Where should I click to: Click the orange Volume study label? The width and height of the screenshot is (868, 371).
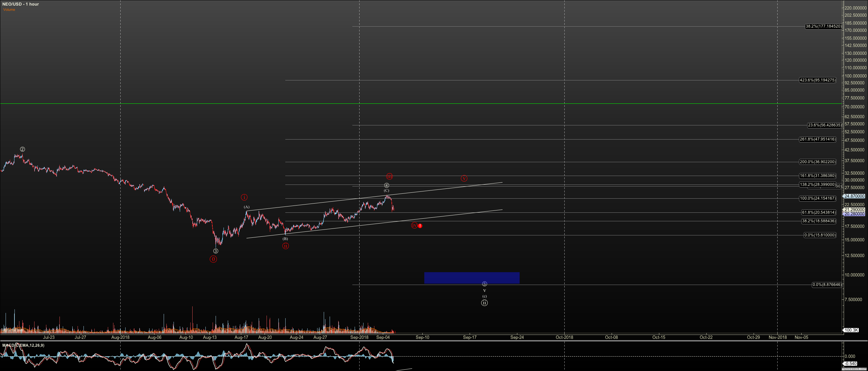(9, 10)
